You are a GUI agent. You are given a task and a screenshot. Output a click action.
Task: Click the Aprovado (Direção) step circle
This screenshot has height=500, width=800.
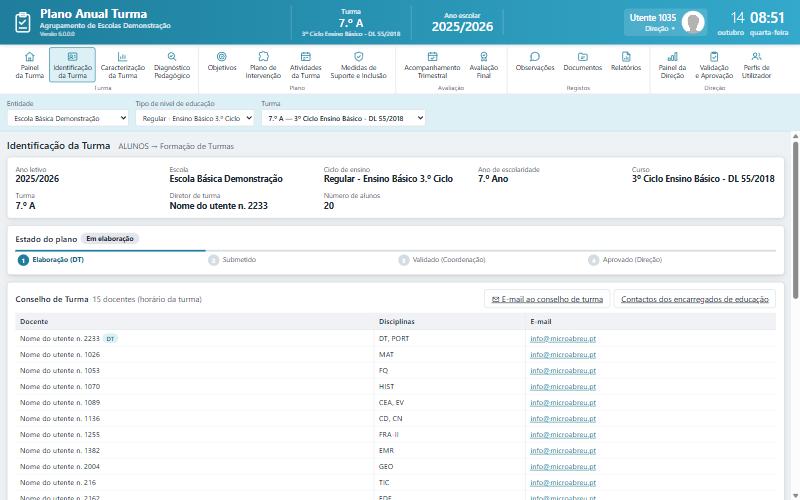(x=593, y=260)
